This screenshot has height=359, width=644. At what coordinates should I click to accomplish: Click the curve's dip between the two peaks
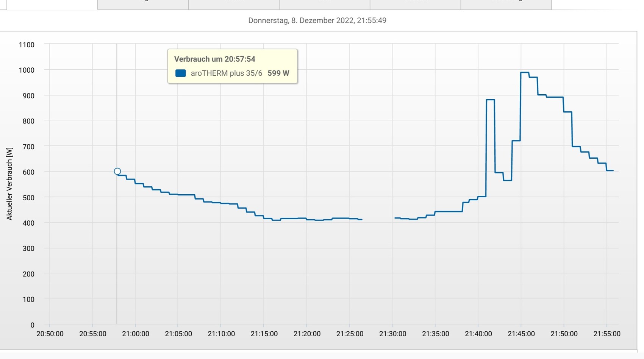coord(507,180)
